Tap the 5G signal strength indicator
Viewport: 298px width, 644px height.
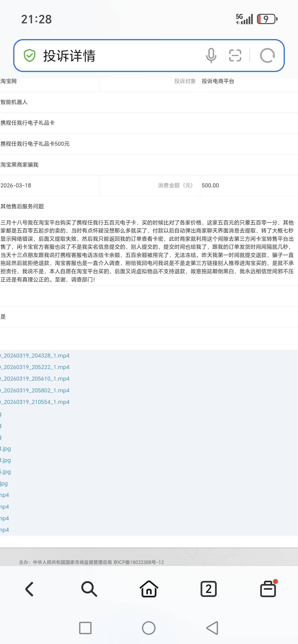tap(244, 19)
